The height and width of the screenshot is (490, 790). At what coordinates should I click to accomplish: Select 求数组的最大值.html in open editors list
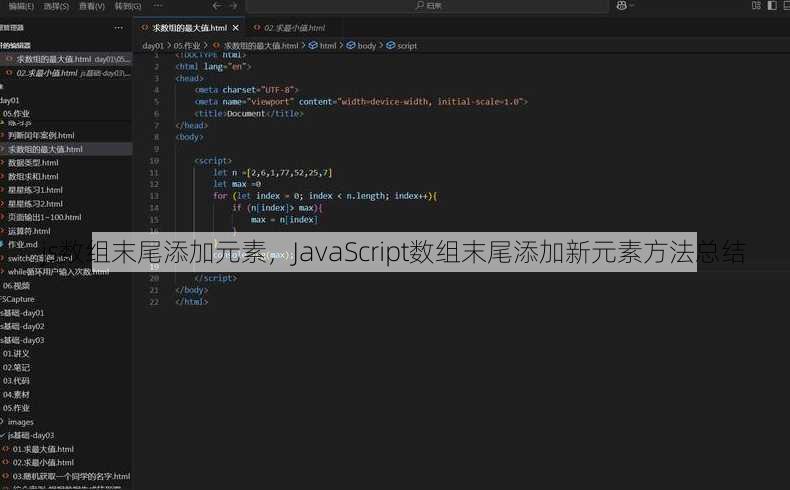coord(66,59)
